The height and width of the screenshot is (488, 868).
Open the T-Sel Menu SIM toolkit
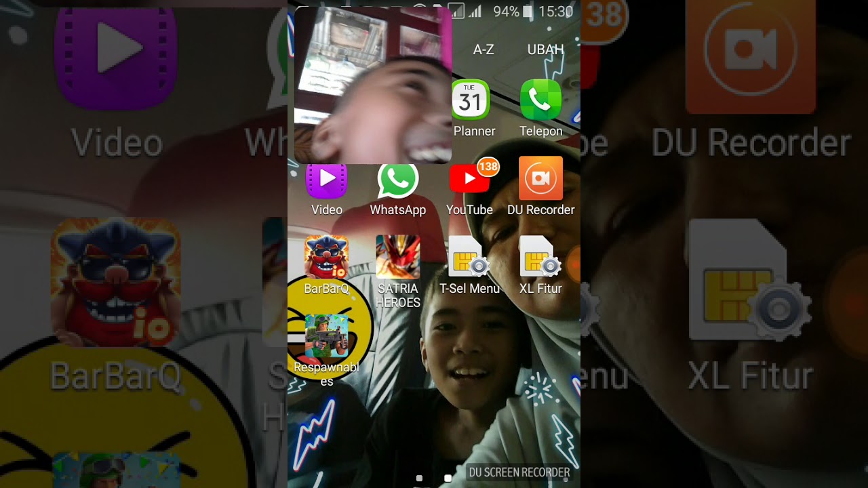point(469,257)
